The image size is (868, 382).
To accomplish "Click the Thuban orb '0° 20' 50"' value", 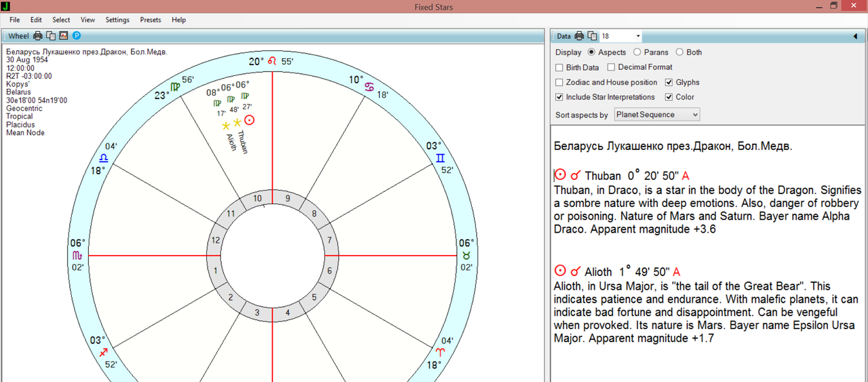I will 653,176.
